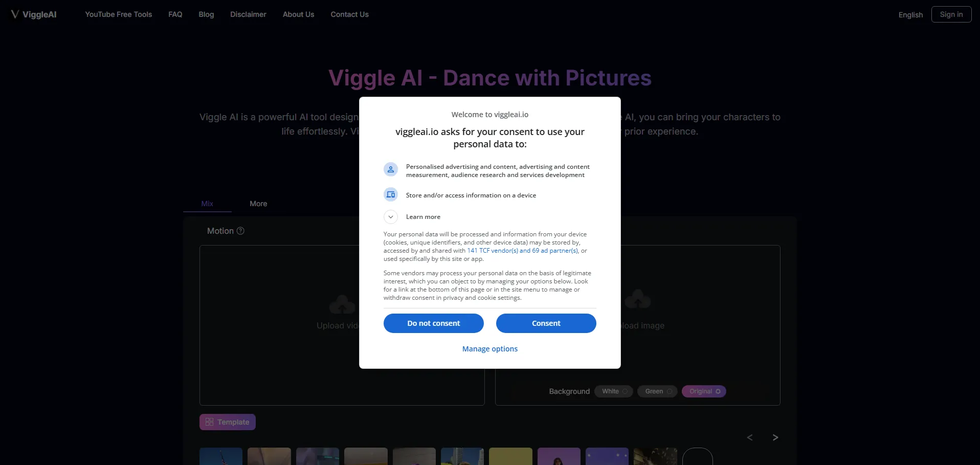Go to previous templates with left arrow

(x=750, y=437)
